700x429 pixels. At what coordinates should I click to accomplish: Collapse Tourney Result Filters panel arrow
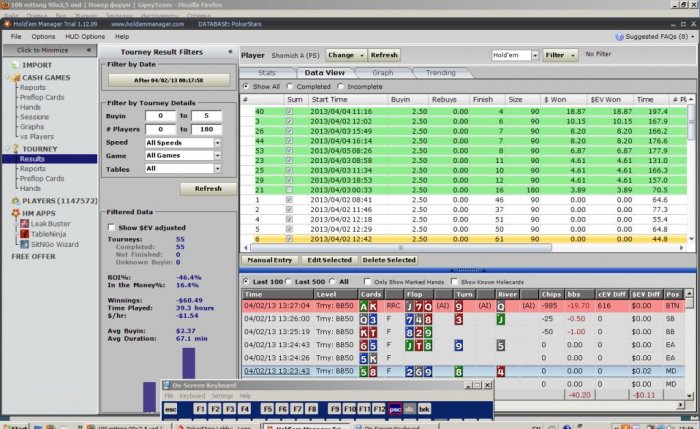point(230,52)
